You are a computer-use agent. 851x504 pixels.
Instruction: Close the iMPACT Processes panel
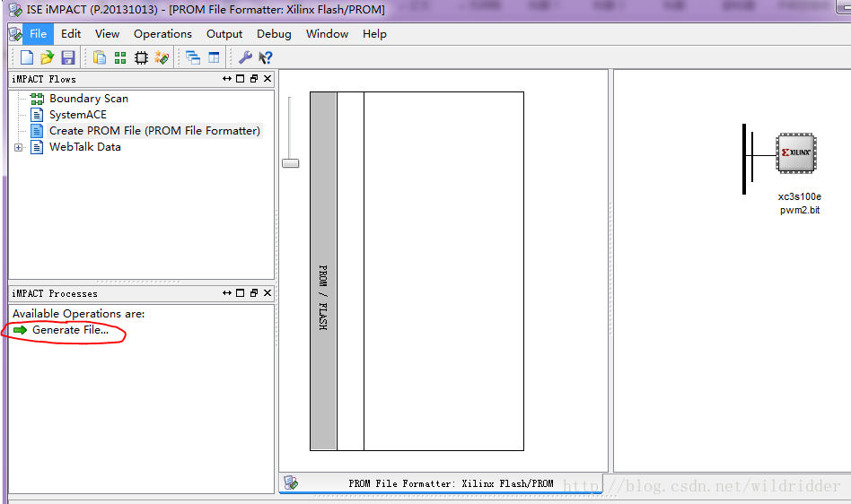(x=268, y=292)
